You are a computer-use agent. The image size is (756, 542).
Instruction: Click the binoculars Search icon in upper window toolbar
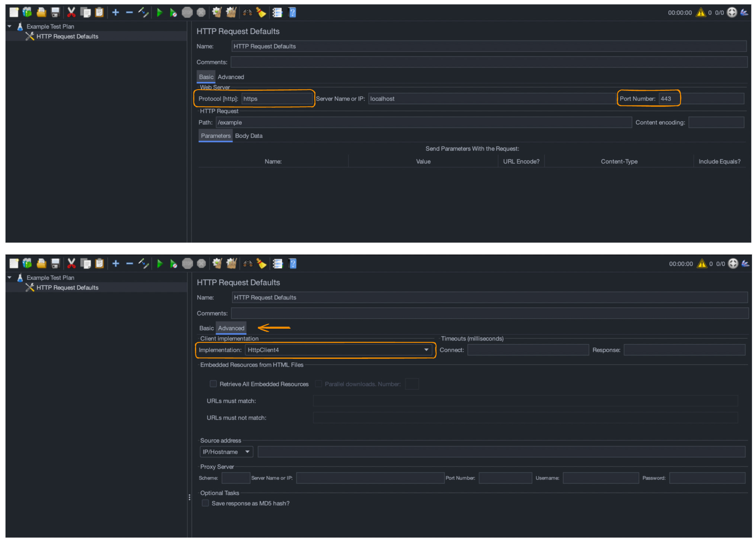point(247,13)
